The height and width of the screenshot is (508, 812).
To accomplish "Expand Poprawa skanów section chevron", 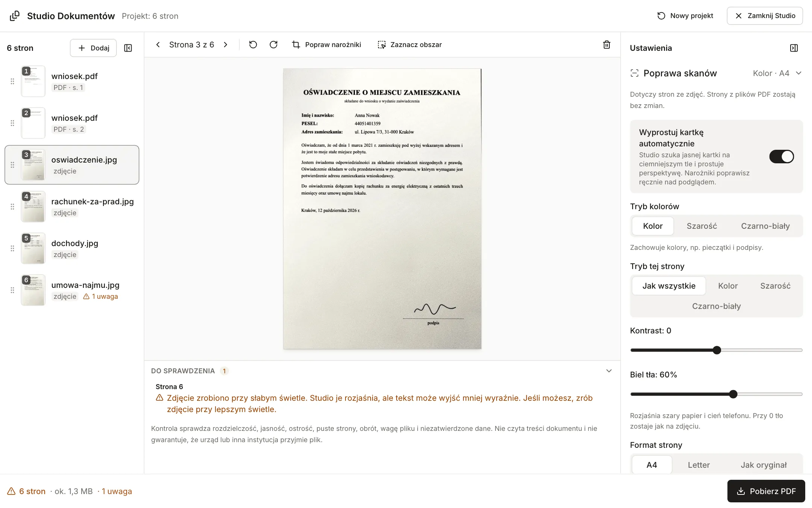I will point(799,73).
